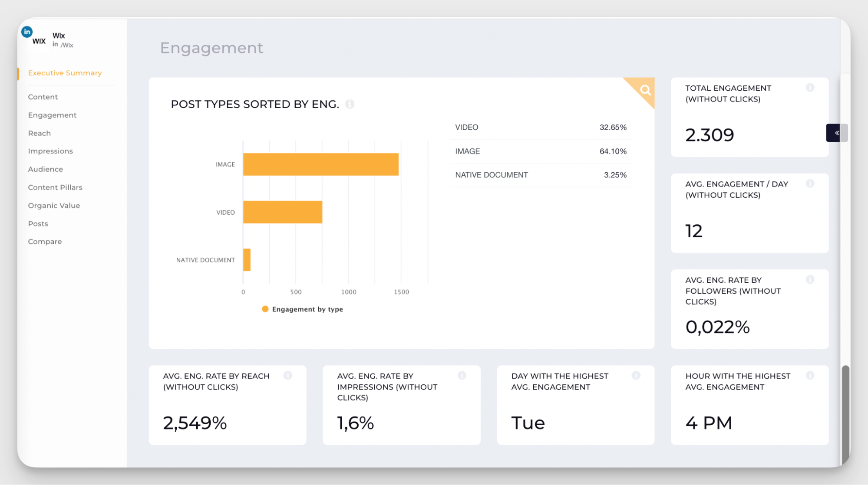Open the Compare section
The height and width of the screenshot is (485, 868).
click(45, 241)
